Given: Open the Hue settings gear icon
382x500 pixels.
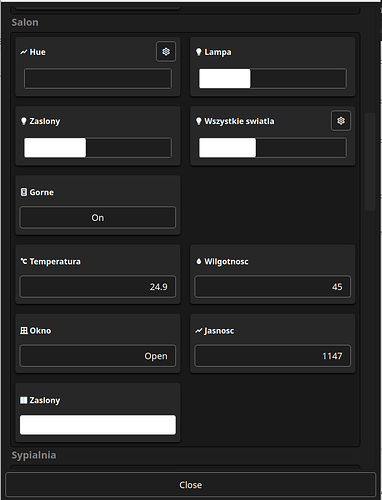Looking at the screenshot, I should [166, 52].
